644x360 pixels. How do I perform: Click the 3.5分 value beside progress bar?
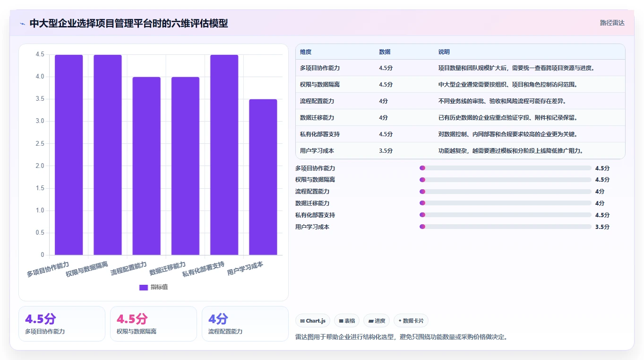coord(602,227)
